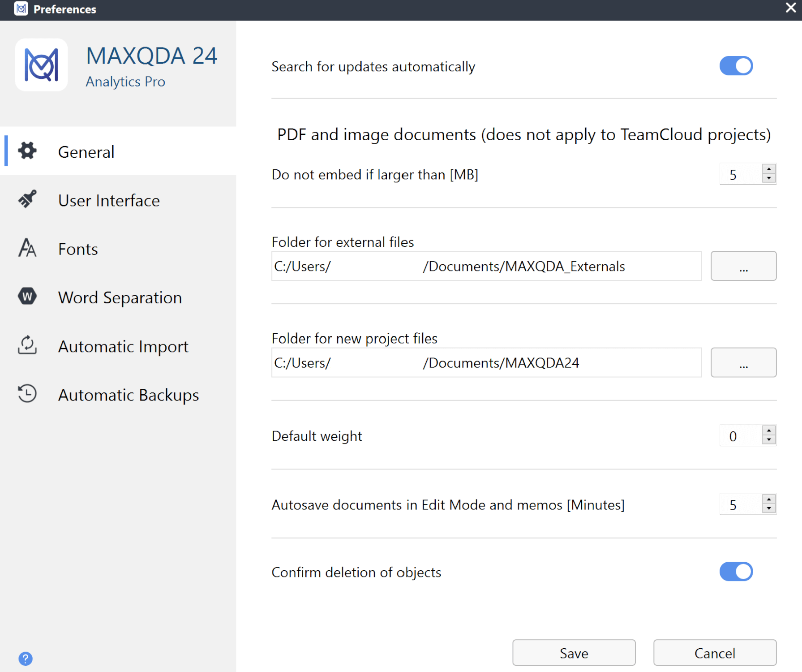Click the Automatic Import icon

point(27,345)
